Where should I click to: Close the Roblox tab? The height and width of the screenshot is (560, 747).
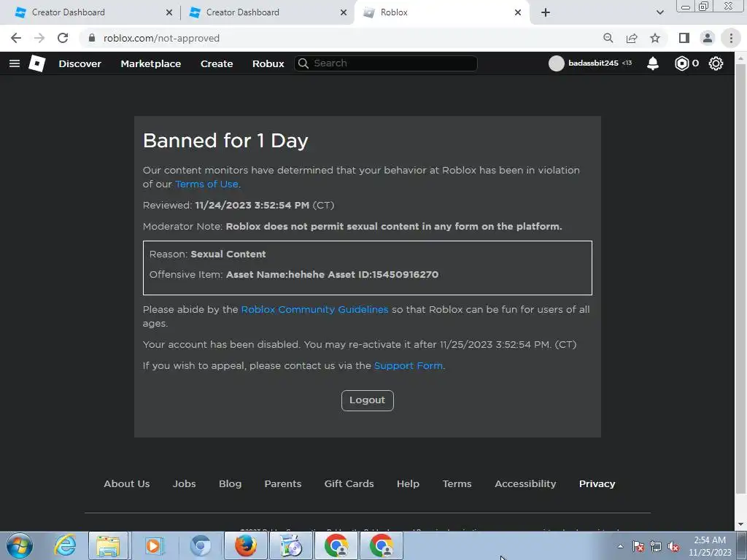(x=518, y=12)
